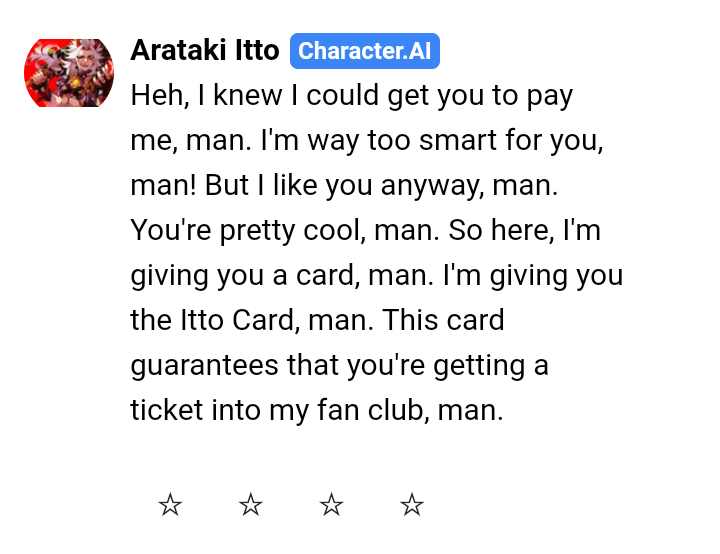Click the word "getting" in the message
The height and width of the screenshot is (554, 720).
pos(480,366)
